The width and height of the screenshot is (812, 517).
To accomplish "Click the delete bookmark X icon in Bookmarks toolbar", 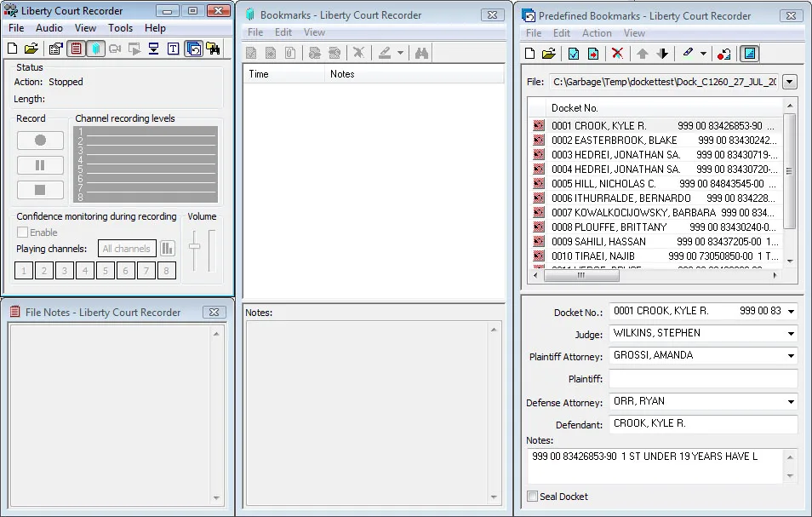I will pos(358,53).
